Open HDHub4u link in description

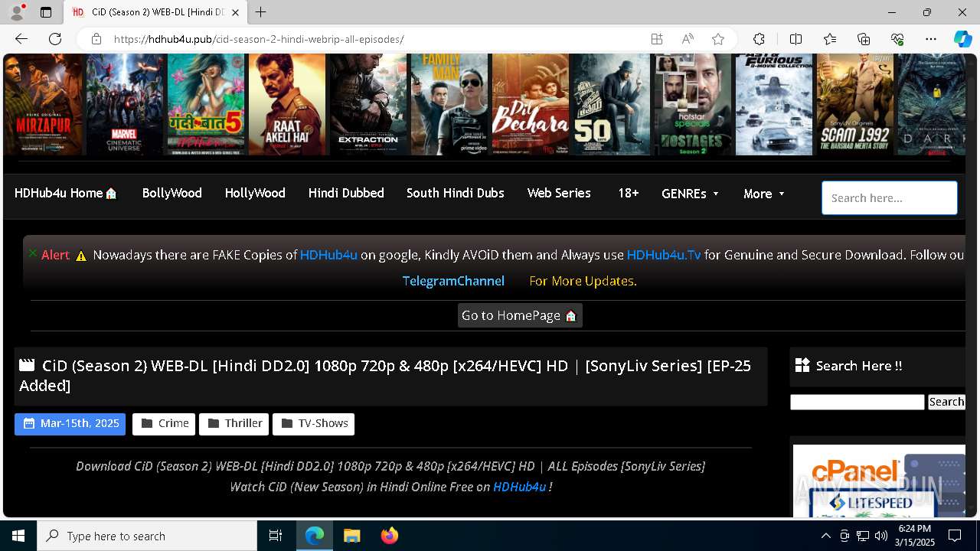click(x=519, y=487)
